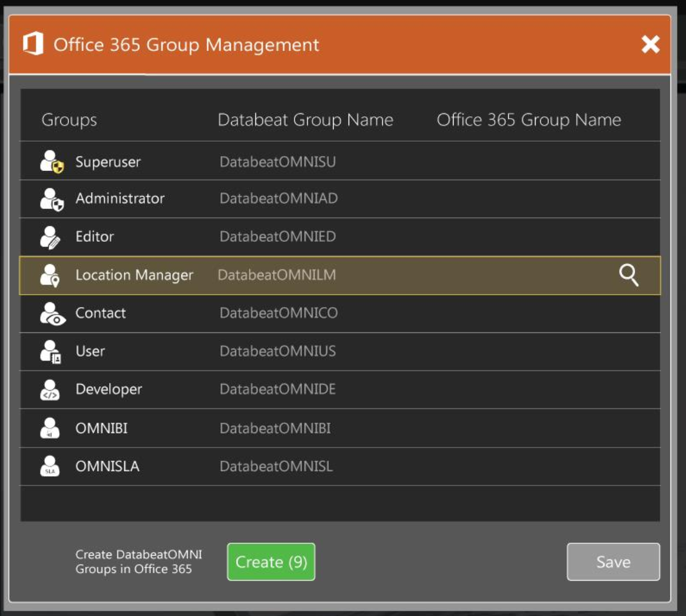Click the Contact eye user icon

click(x=52, y=314)
